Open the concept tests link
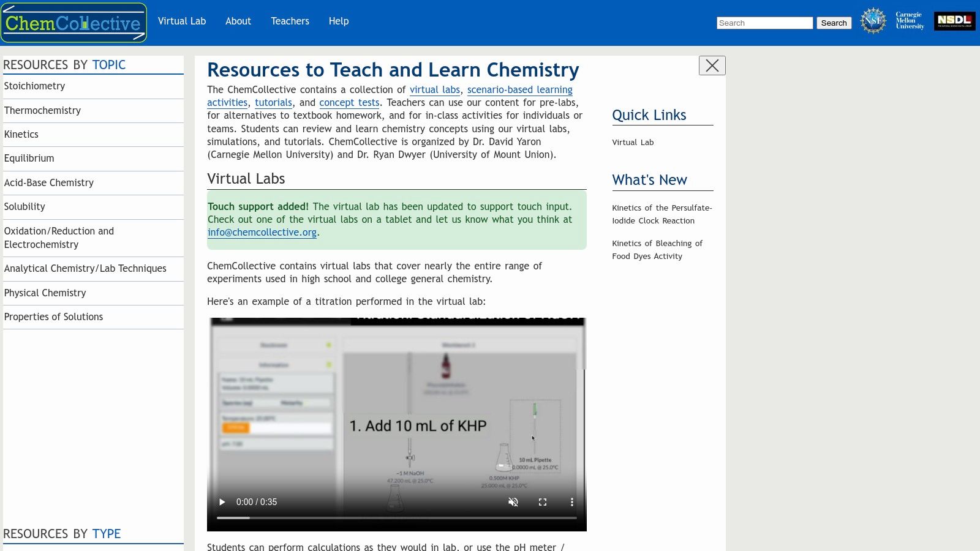The height and width of the screenshot is (551, 980). coord(349,102)
